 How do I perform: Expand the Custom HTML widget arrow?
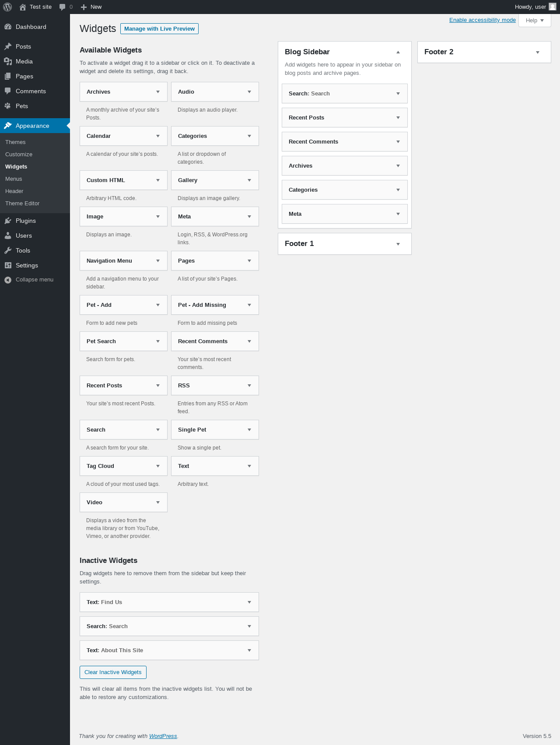[x=158, y=180]
